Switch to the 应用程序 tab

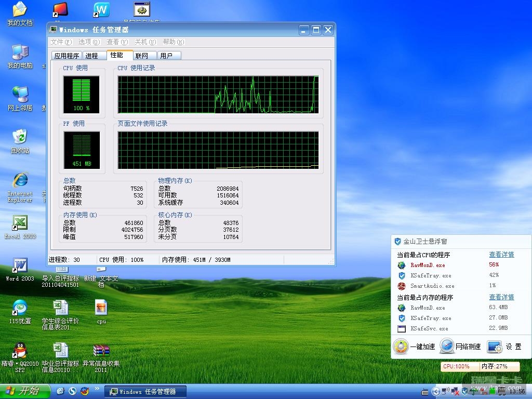click(x=67, y=56)
